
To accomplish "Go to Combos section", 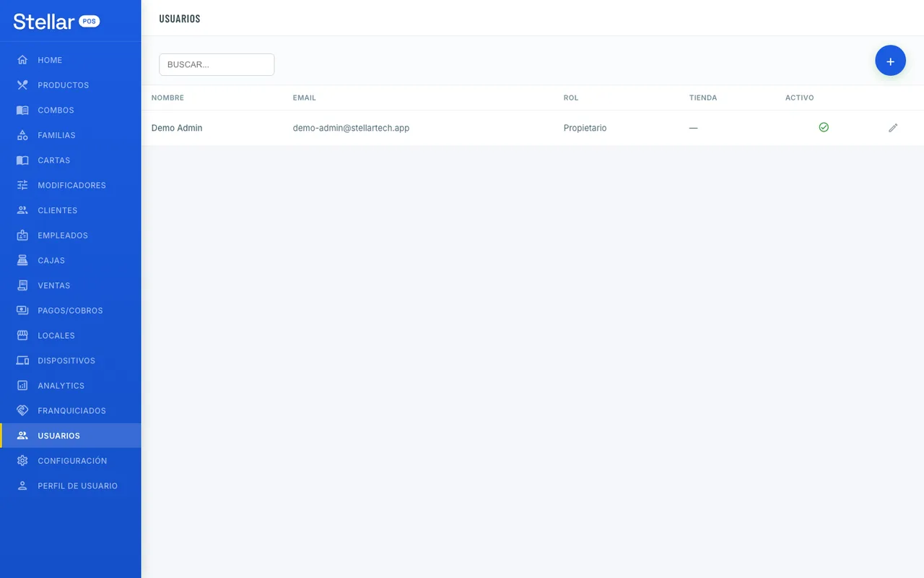I will pyautogui.click(x=71, y=111).
